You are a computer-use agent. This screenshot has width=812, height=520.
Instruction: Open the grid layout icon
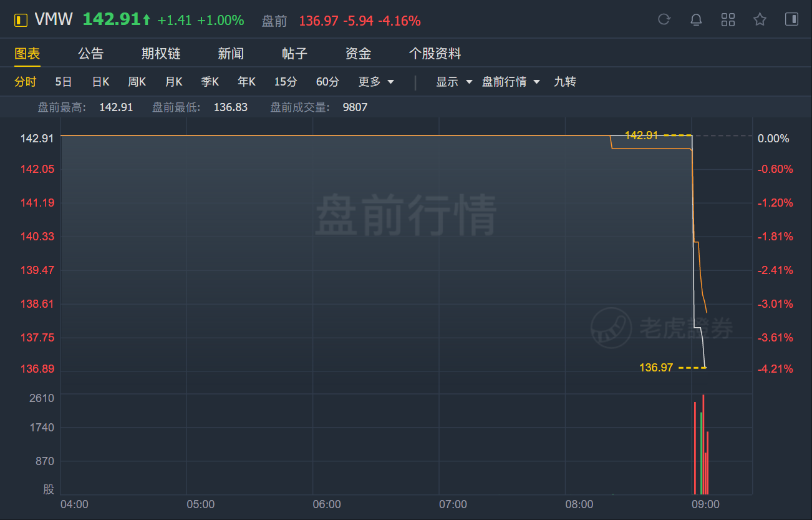pyautogui.click(x=728, y=19)
